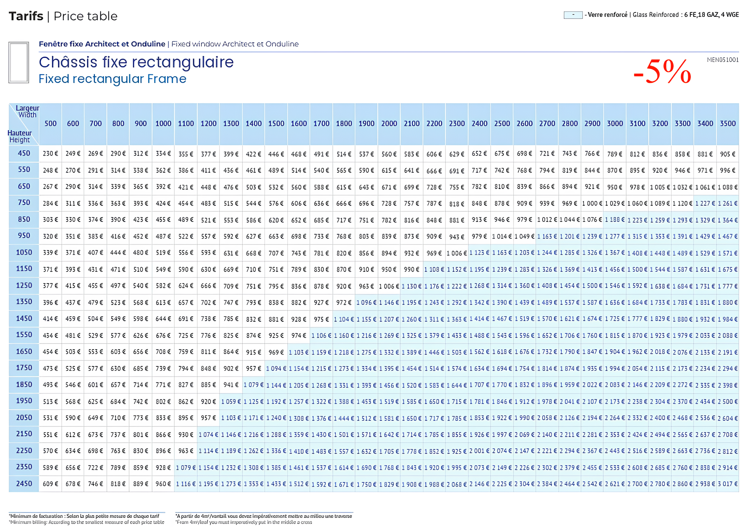Select the 500 width column header
Image resolution: width=756 pixels, height=532 pixels.
(x=51, y=124)
